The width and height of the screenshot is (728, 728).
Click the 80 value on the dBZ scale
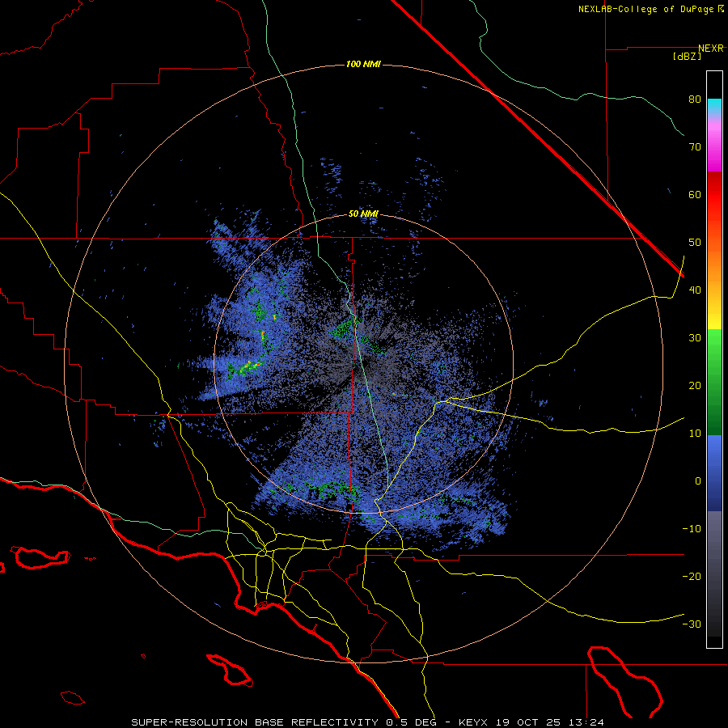695,99
